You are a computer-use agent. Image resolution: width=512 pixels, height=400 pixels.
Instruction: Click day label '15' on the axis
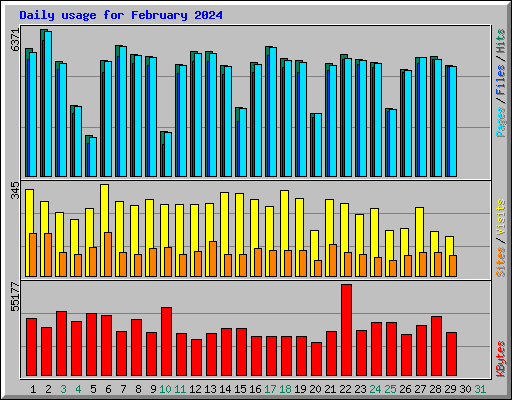tap(240, 389)
